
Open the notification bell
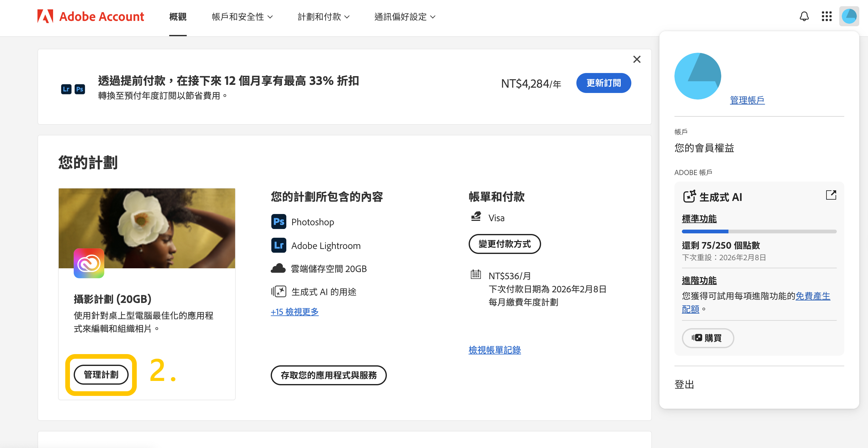(804, 16)
